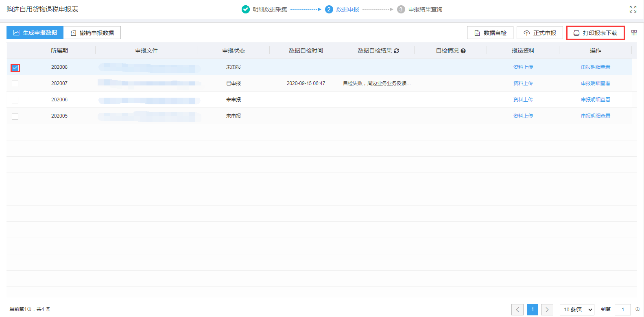This screenshot has height=317, width=644.
Task: Go to the next page arrow
Action: click(x=547, y=310)
